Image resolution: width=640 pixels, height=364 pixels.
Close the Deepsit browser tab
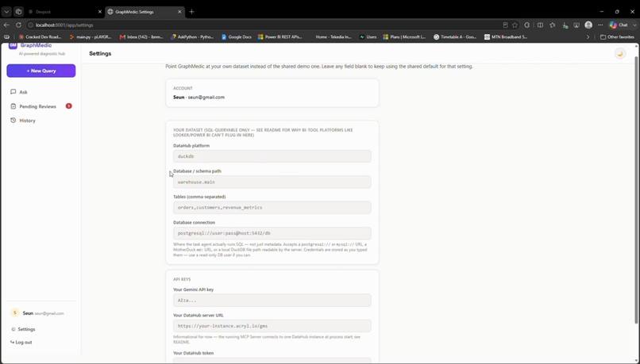[100, 12]
